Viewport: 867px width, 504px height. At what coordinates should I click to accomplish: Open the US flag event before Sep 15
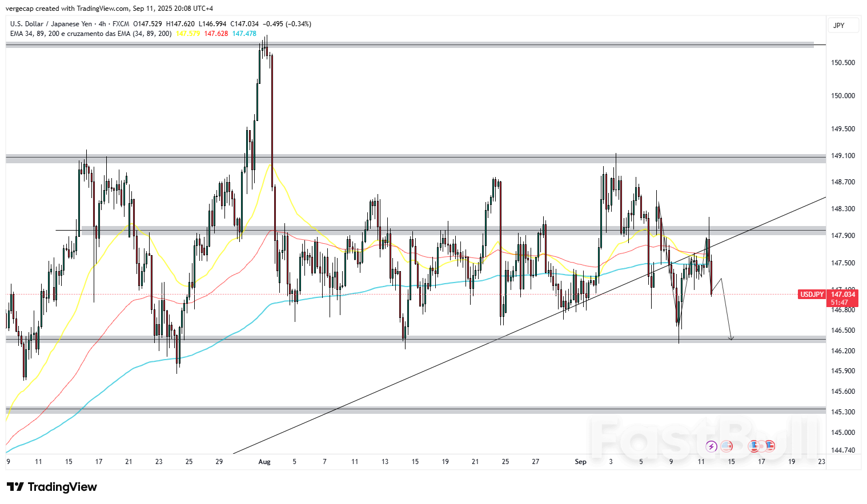tap(726, 446)
